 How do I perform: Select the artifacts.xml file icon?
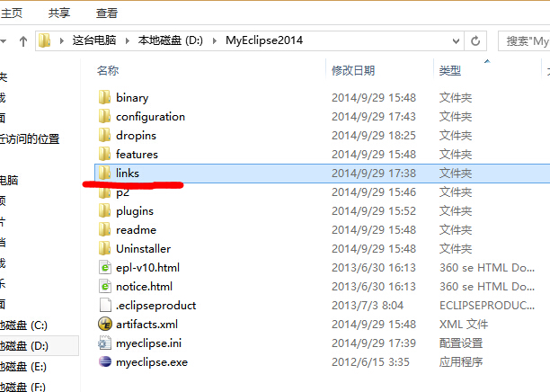[x=105, y=324]
